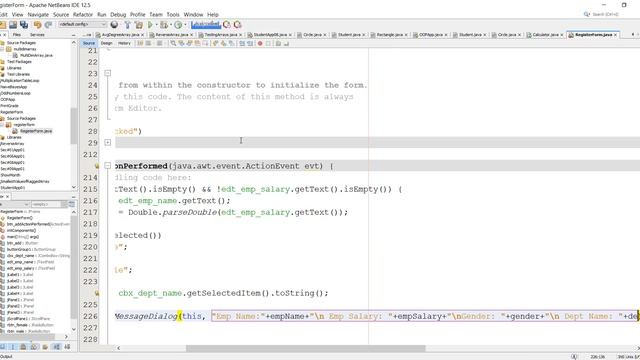Open the Debug menu
640x360 pixels.
[118, 15]
